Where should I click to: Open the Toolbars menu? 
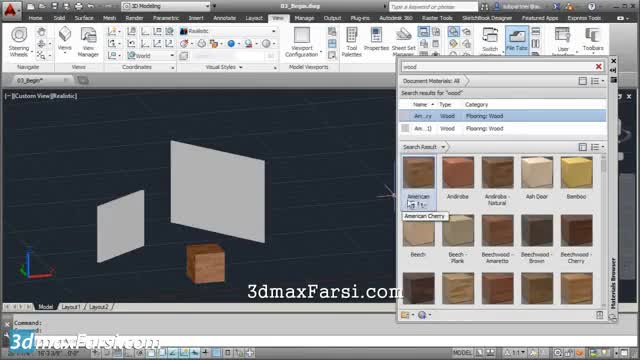pyautogui.click(x=593, y=40)
